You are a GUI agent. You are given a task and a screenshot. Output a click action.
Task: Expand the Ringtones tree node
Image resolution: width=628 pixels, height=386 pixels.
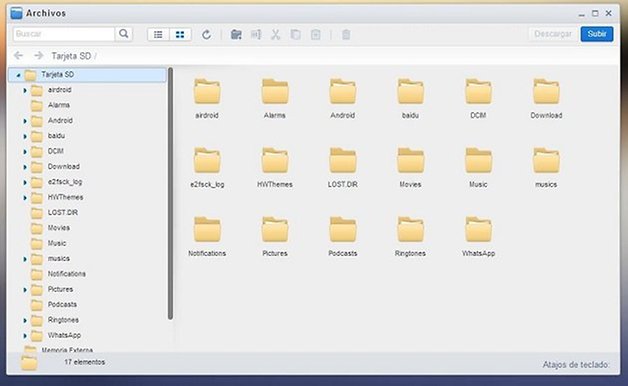click(25, 320)
